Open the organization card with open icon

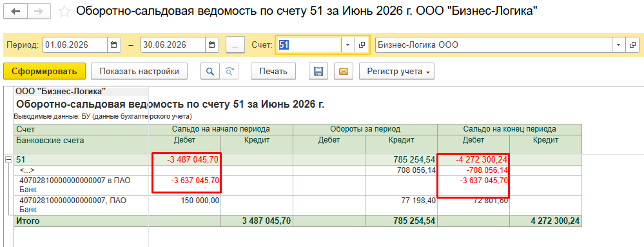coord(632,44)
